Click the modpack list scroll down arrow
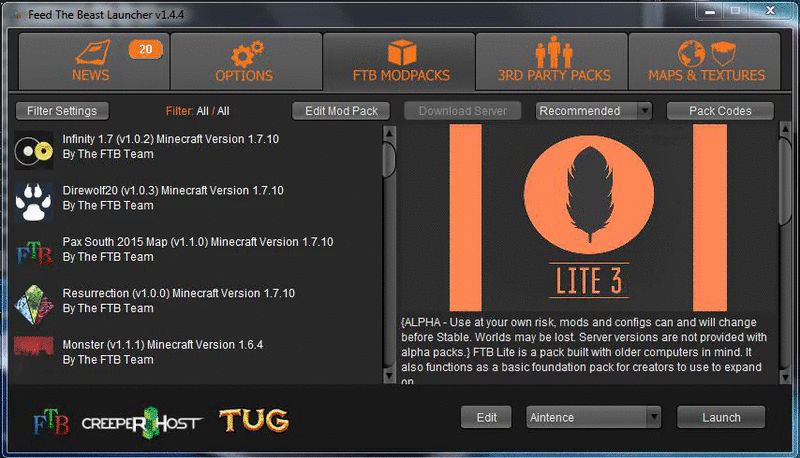This screenshot has height=458, width=800. tap(389, 376)
